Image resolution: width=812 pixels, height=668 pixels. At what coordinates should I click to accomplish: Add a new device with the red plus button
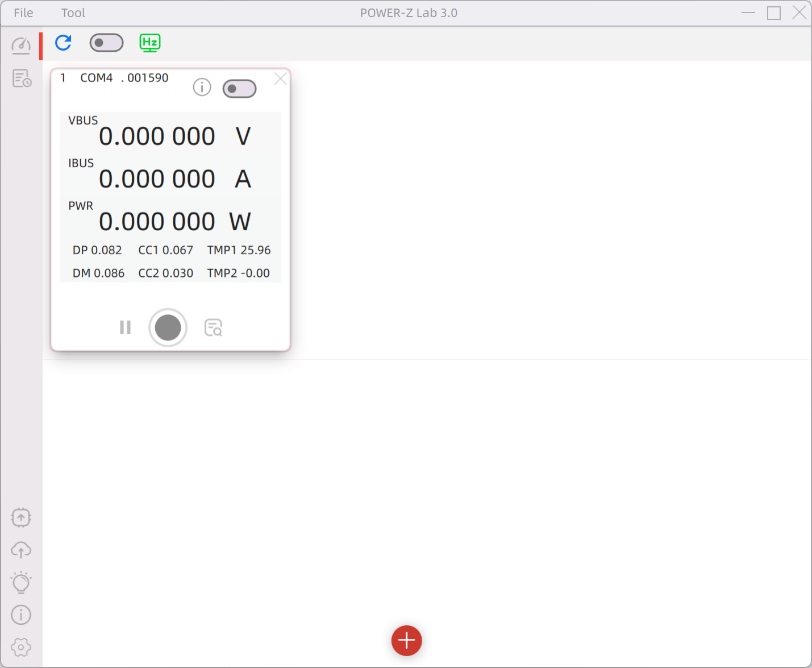(406, 641)
